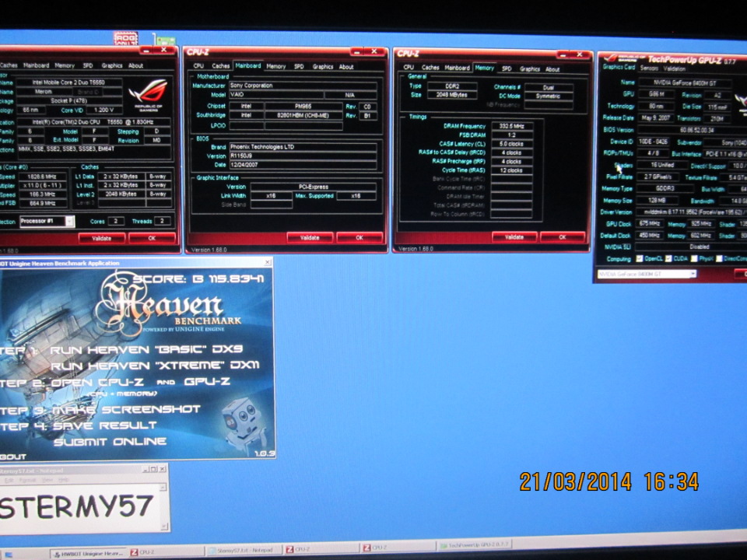Run Heaven "Basic" DX9 benchmark
Viewport: 747px width, 560px height.
(x=147, y=349)
